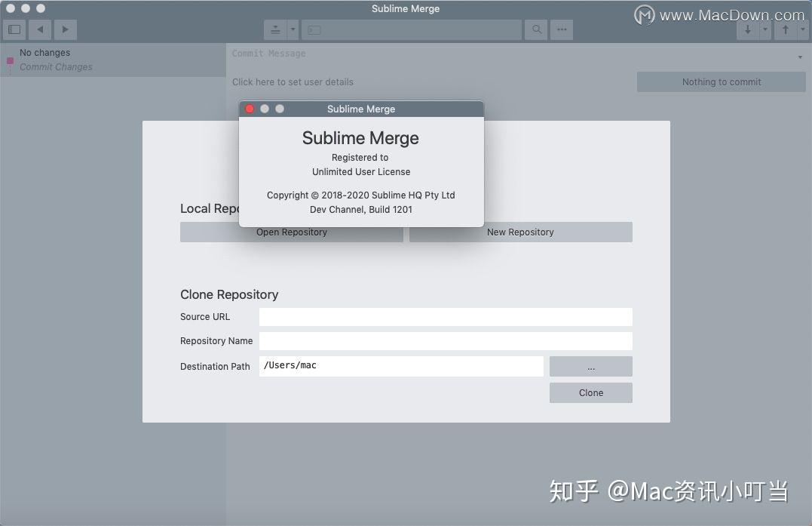This screenshot has height=526, width=812.
Task: Expand the Commit Message dropdown
Action: (800, 56)
